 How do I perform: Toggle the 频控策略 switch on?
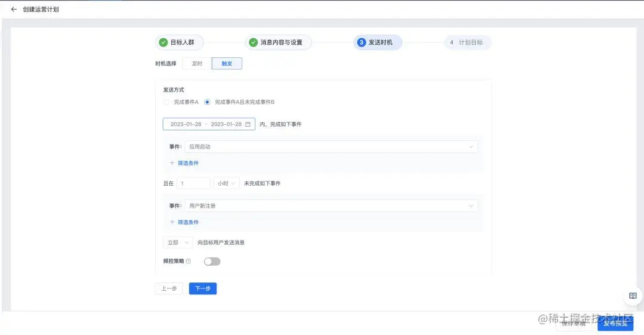212,262
